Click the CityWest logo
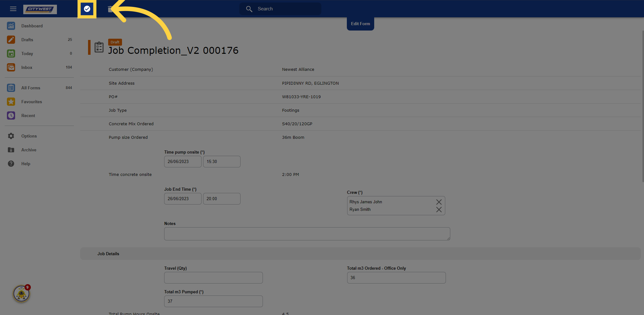 40,9
